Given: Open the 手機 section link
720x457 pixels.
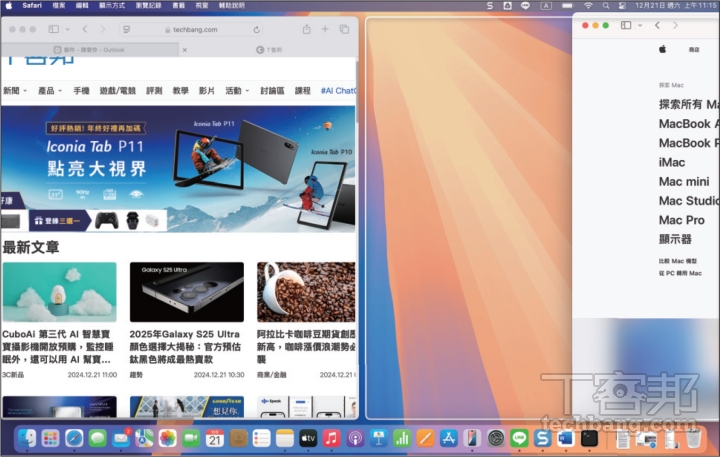Looking at the screenshot, I should pyautogui.click(x=81, y=90).
